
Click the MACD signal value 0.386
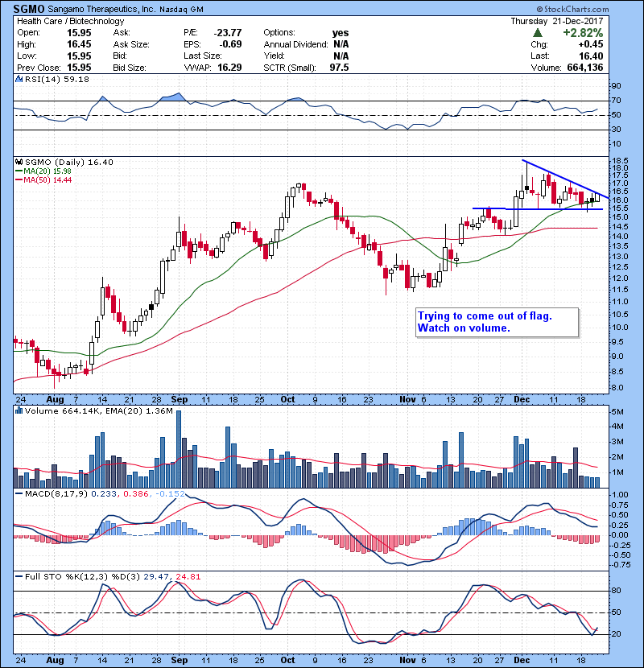[136, 494]
